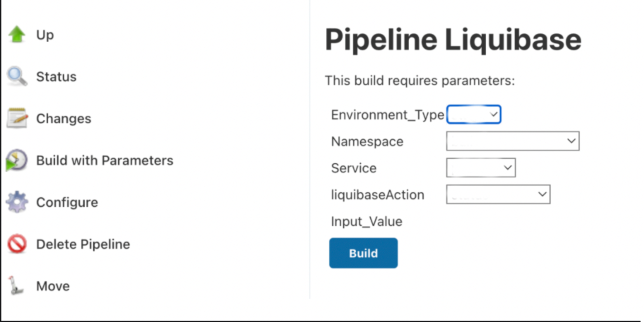Click the blue Build button
The height and width of the screenshot is (323, 644).
pos(363,253)
